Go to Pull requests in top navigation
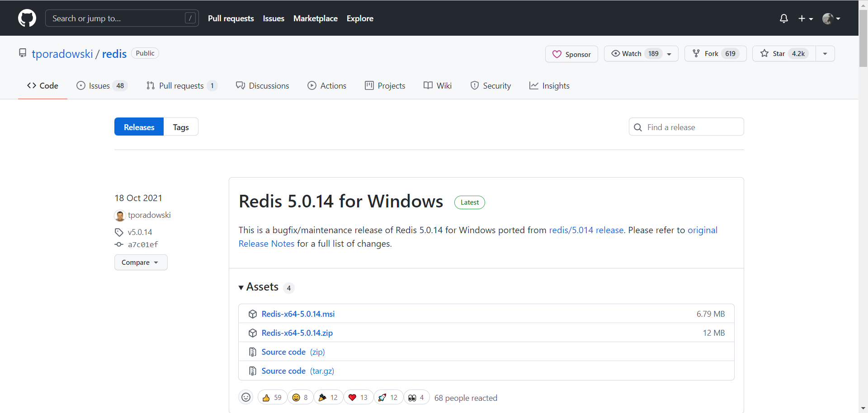 (231, 19)
